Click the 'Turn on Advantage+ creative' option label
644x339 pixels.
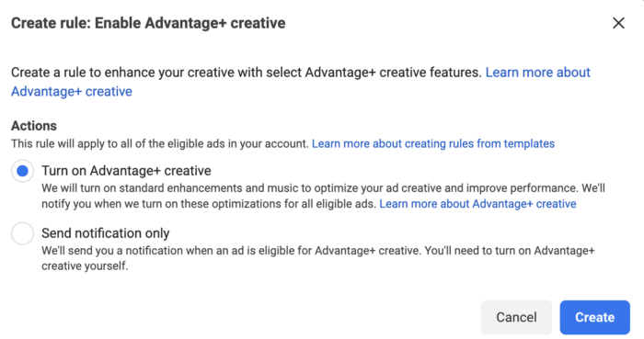point(127,171)
